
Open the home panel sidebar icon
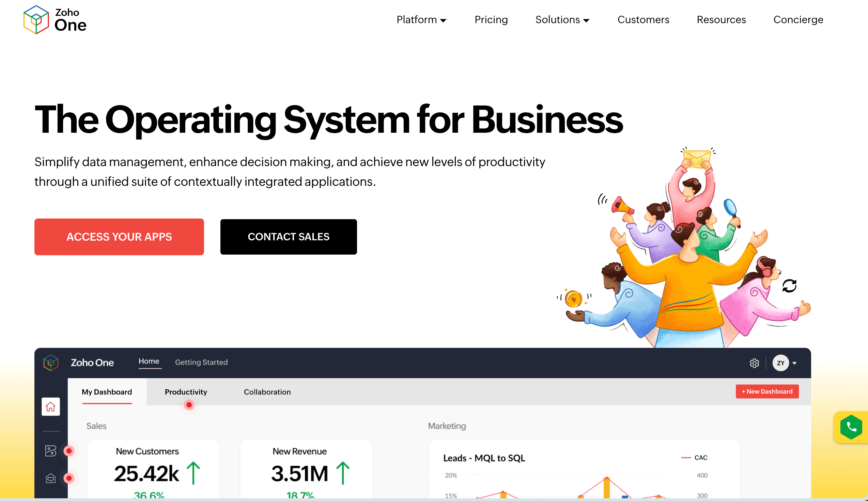point(51,407)
